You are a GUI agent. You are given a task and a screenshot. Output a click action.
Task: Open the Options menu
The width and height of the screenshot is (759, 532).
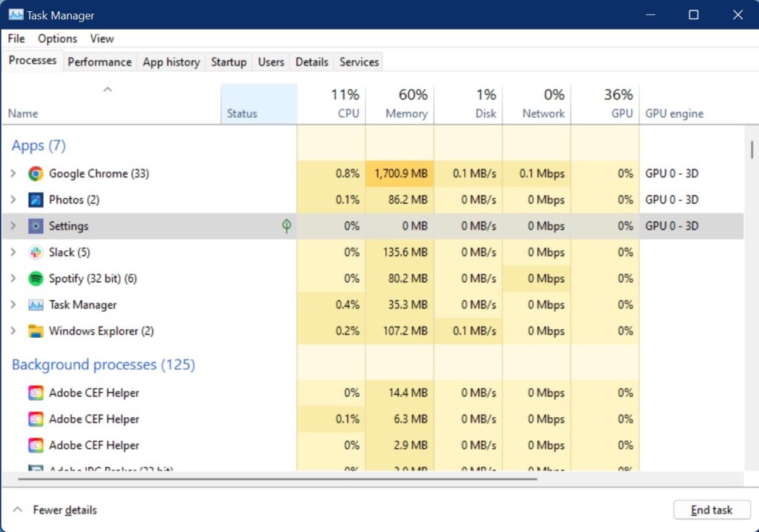click(x=57, y=39)
